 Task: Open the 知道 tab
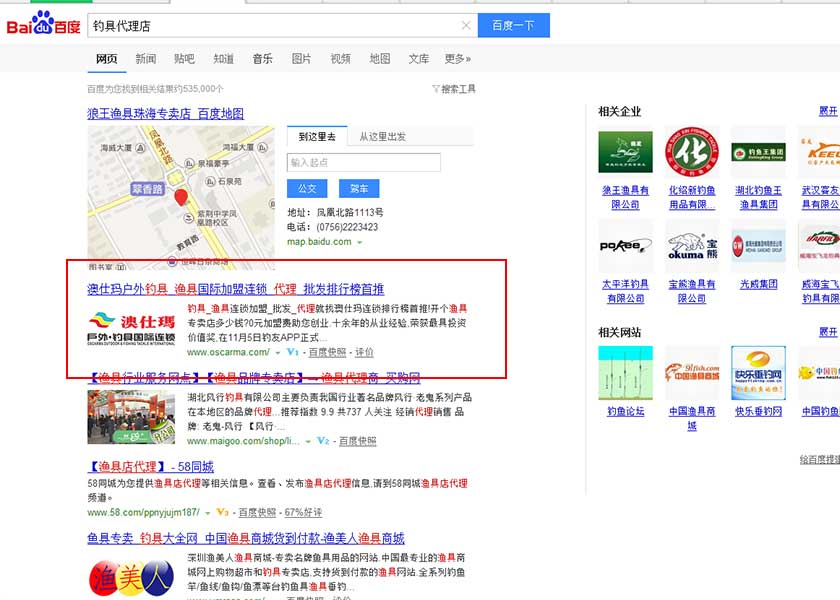tap(223, 58)
